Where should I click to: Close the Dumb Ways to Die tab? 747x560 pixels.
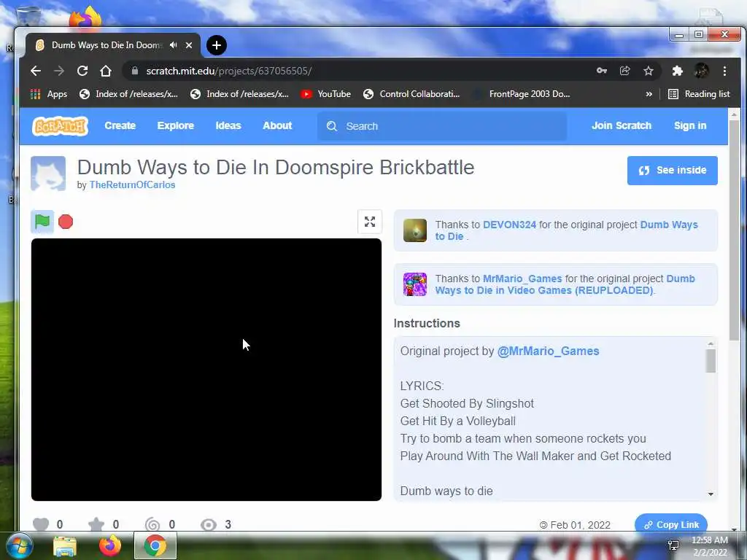[189, 45]
